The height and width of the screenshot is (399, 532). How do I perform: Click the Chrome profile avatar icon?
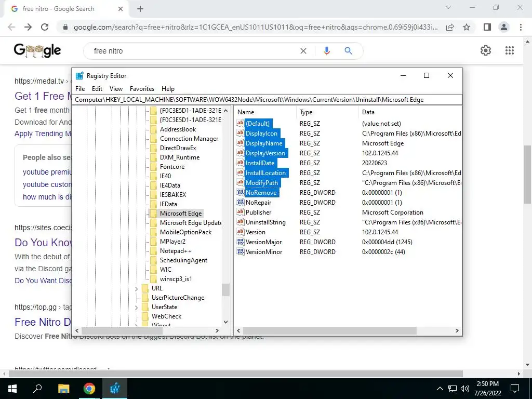click(504, 27)
